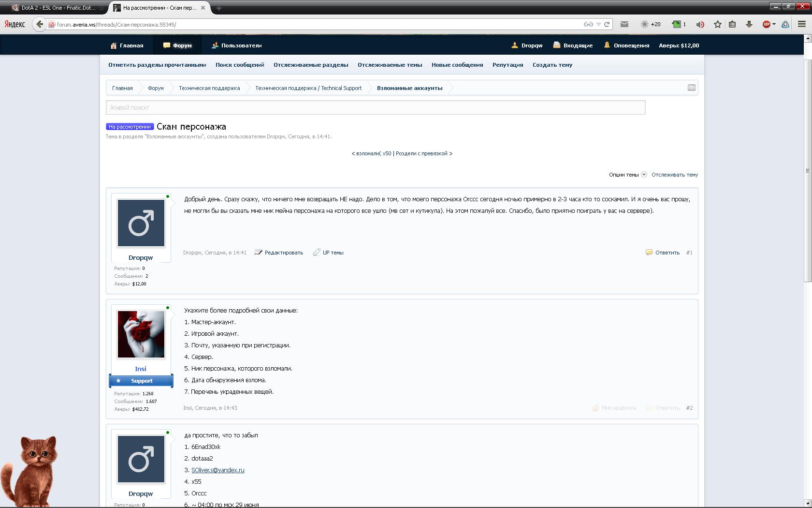The width and height of the screenshot is (812, 508).
Task: Open Входящие inbox
Action: click(573, 45)
